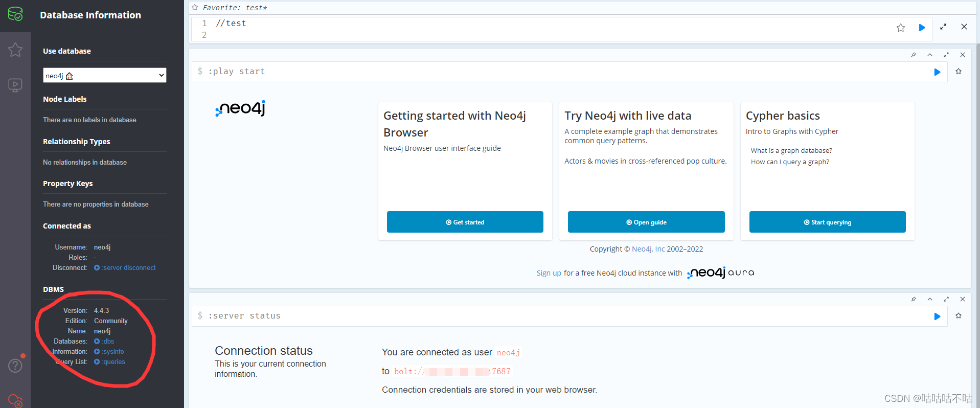
Task: Open the Favorites star sidebar icon
Action: [x=15, y=50]
